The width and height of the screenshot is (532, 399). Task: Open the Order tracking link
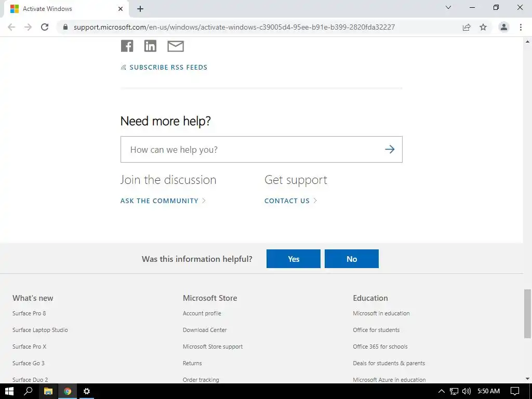[x=201, y=380]
